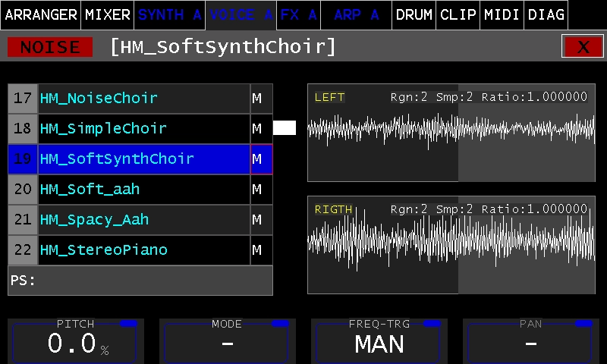The width and height of the screenshot is (607, 364).
Task: Click the blue indicator on PAN box
Action: coord(583,323)
